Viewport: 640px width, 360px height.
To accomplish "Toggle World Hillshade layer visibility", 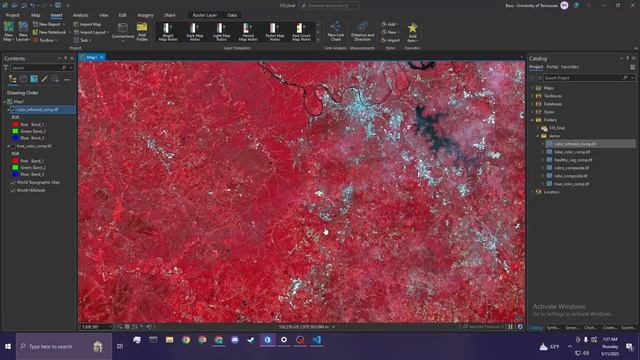I will tap(13, 190).
